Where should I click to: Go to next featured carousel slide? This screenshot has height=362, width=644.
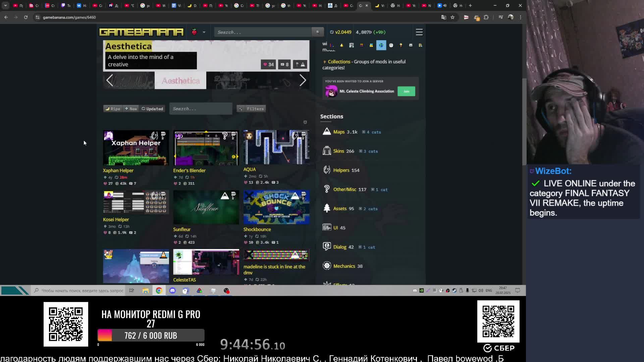(303, 80)
